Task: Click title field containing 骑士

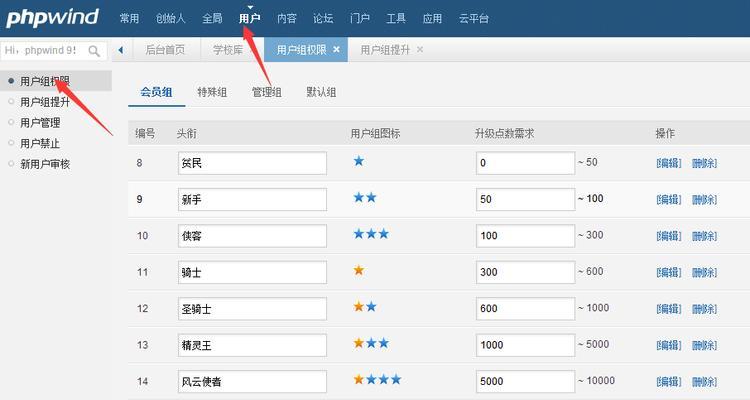Action: [x=253, y=272]
